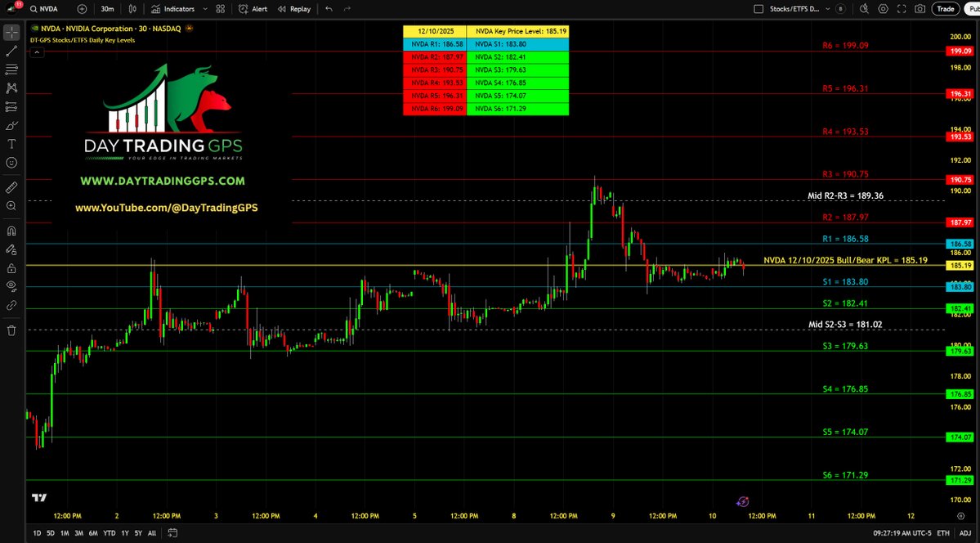Start bar Replay mode
Image resolution: width=980 pixels, height=543 pixels.
coord(293,9)
